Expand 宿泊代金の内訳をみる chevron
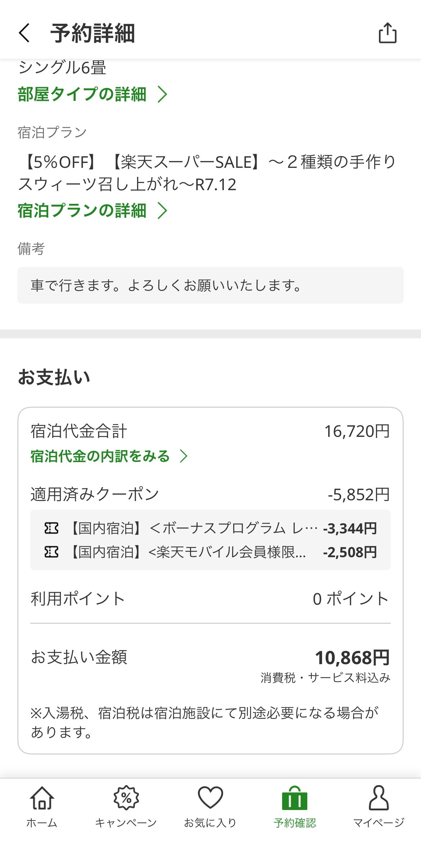Viewport: 421px width, 868px height. (x=184, y=456)
